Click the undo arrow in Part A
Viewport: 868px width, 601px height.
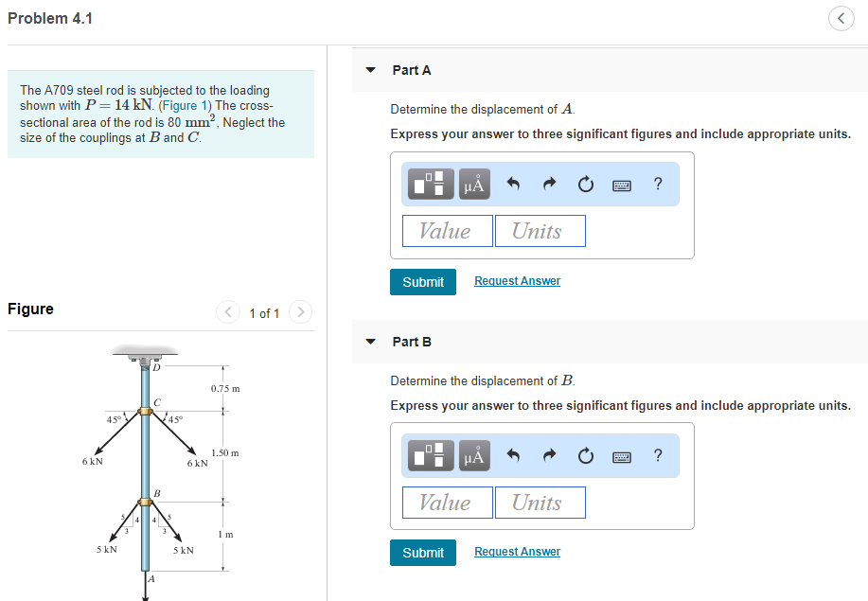point(514,185)
